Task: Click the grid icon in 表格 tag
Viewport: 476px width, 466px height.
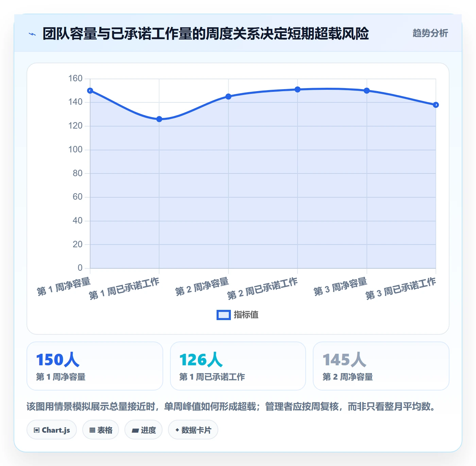Action: pyautogui.click(x=92, y=430)
